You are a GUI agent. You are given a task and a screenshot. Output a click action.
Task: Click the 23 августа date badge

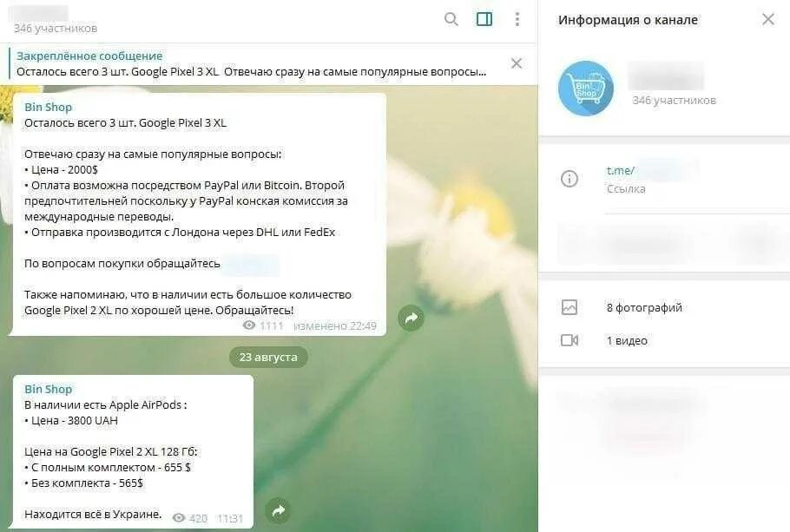click(268, 357)
